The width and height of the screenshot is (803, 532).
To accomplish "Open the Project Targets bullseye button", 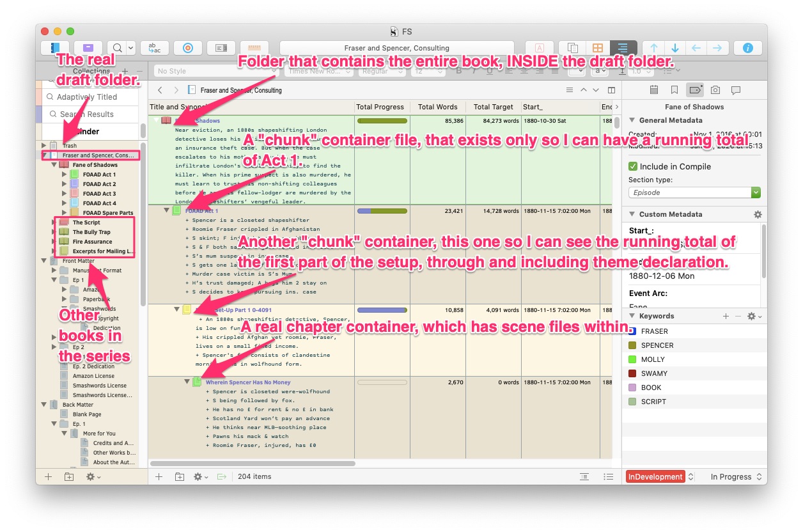I will tap(188, 48).
